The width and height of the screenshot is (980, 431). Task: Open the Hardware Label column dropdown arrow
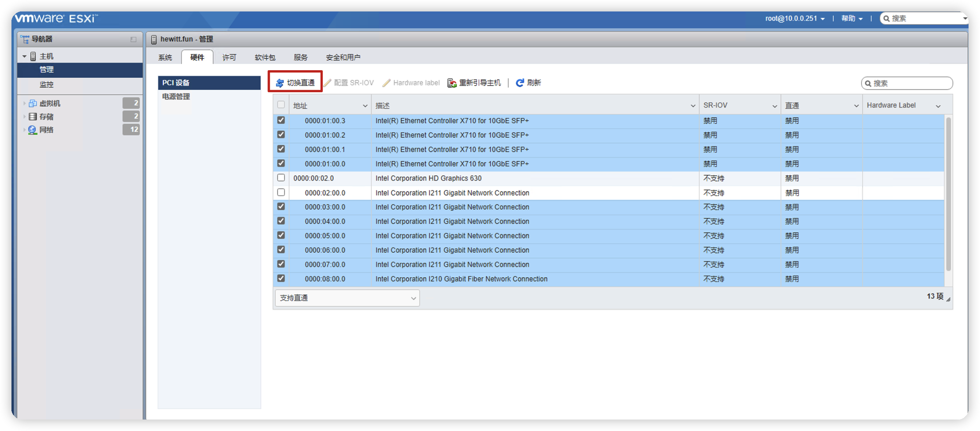(938, 106)
